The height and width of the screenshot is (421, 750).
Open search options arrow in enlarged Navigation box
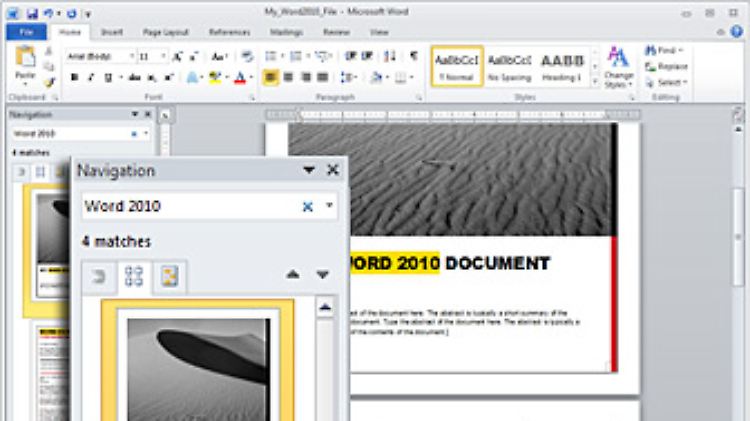coord(329,206)
